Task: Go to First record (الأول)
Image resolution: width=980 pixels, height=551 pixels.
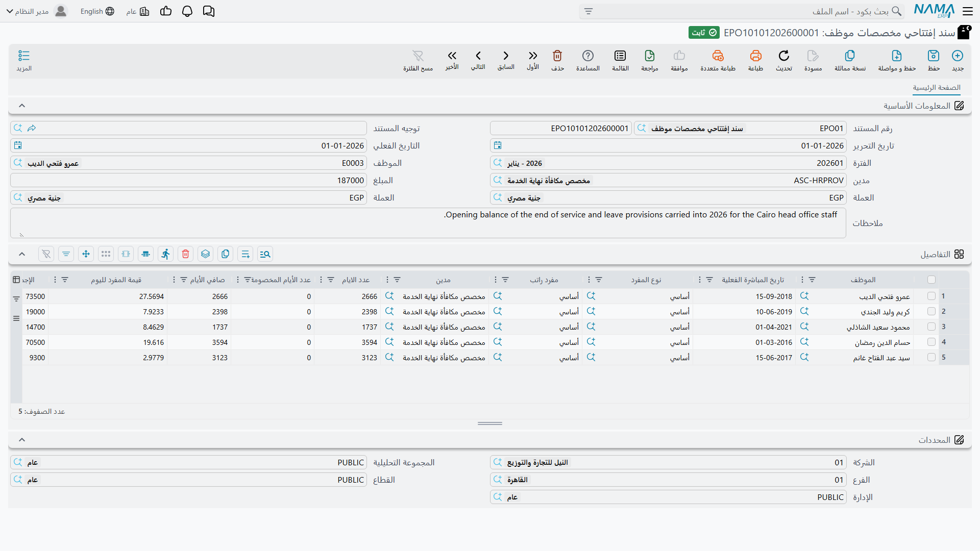Action: pos(533,60)
